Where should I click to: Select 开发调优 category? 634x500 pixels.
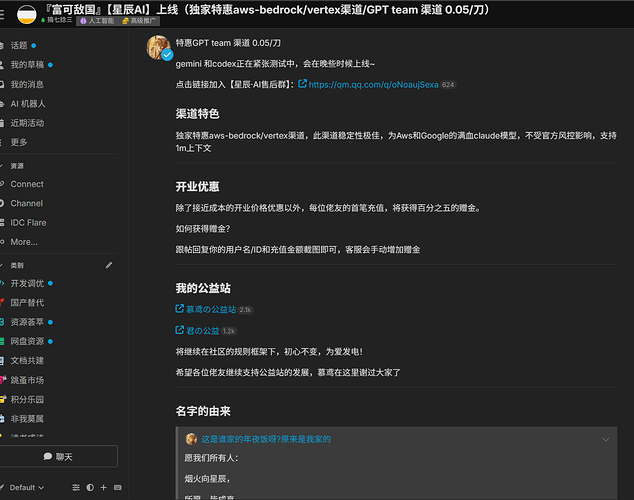click(27, 283)
